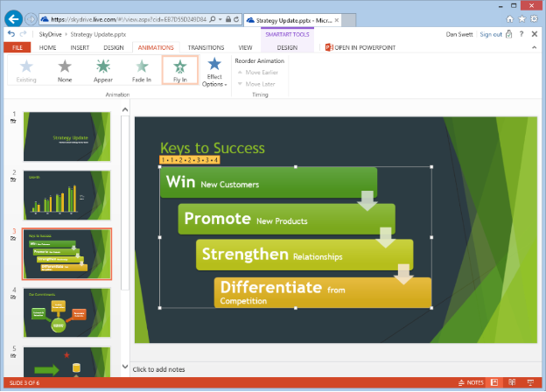This screenshot has width=546, height=392.
Task: Switch to the TRANSITIONS tab
Action: point(206,47)
